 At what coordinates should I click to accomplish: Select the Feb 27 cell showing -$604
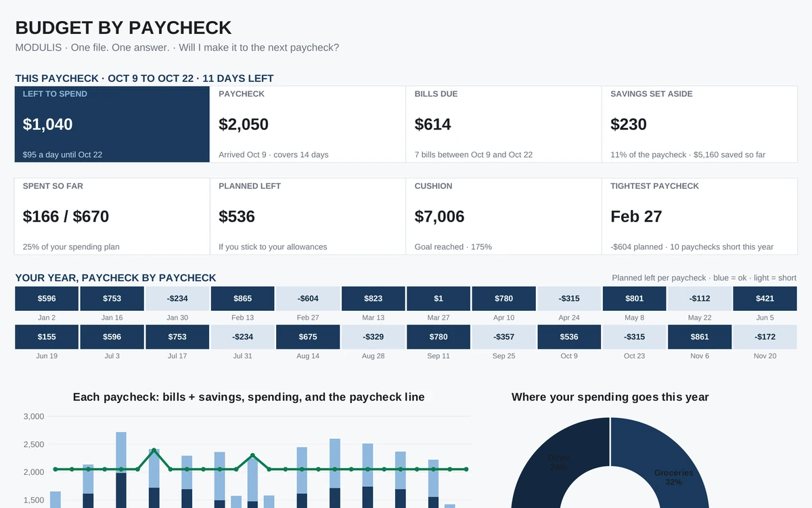pyautogui.click(x=308, y=299)
